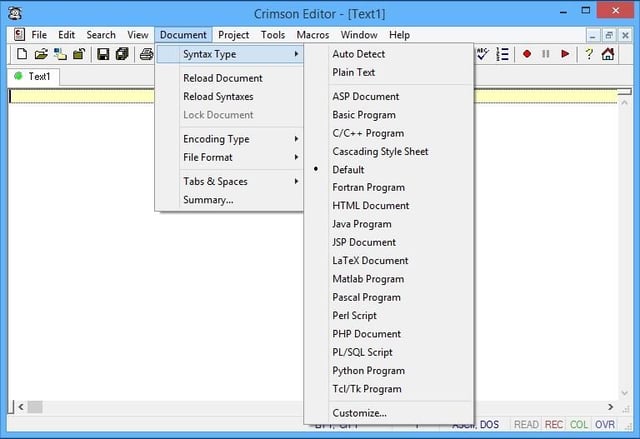This screenshot has width=640, height=439.
Task: Open the Macros menu
Action: [313, 35]
